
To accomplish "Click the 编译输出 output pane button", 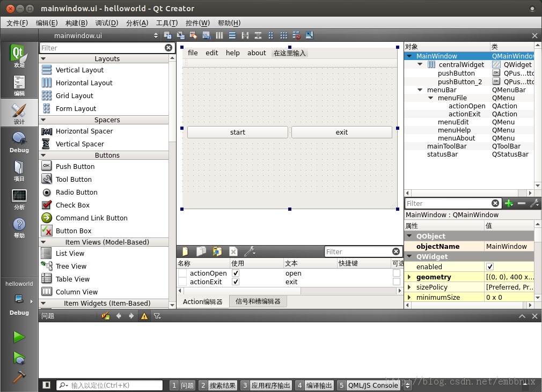I will tap(314, 385).
